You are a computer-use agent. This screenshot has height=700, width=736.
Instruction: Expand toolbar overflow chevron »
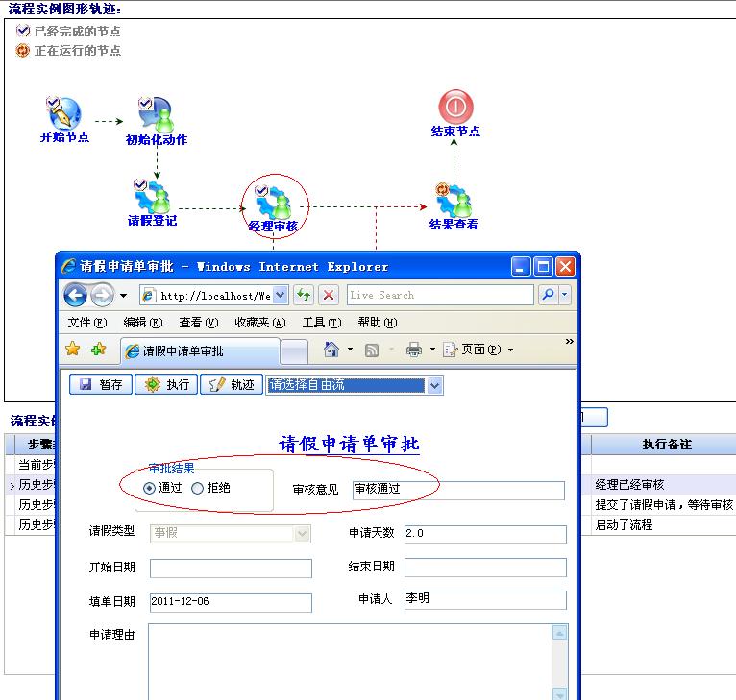click(570, 341)
